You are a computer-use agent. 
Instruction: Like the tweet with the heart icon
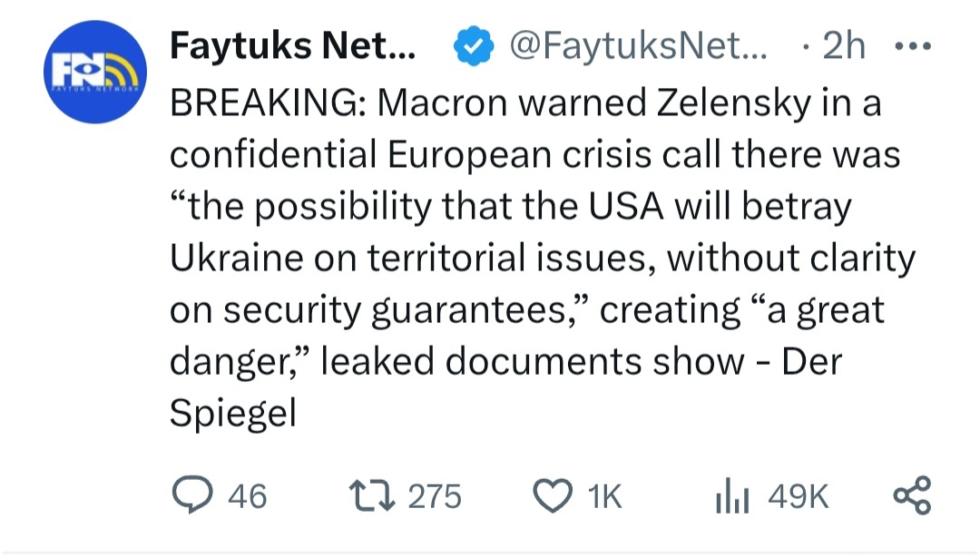553,494
